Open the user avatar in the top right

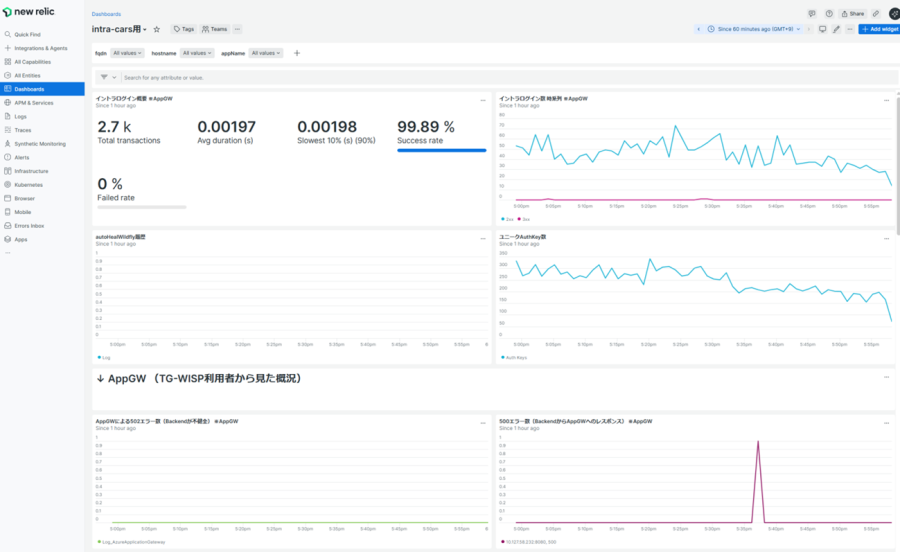[x=893, y=14]
